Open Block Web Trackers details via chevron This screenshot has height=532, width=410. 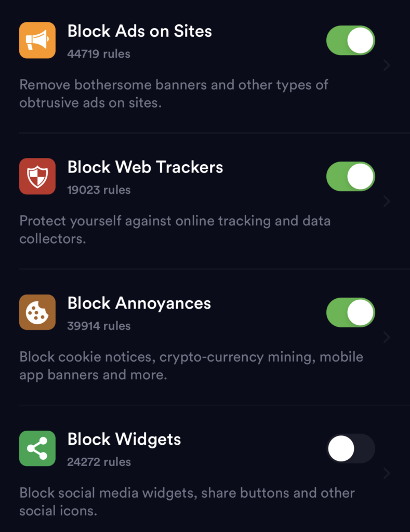pyautogui.click(x=387, y=202)
